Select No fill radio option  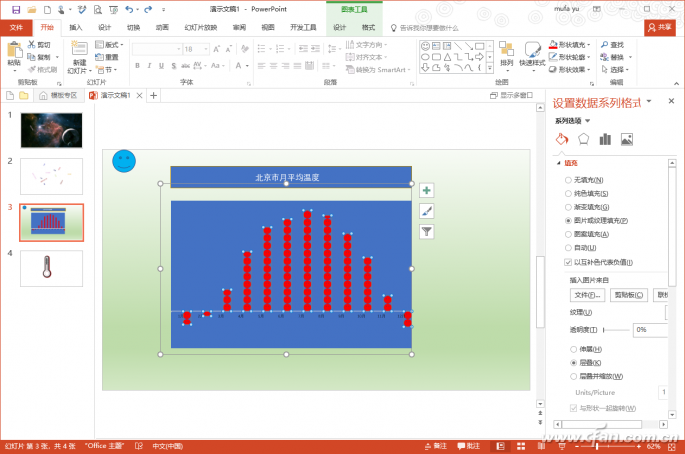click(x=568, y=180)
